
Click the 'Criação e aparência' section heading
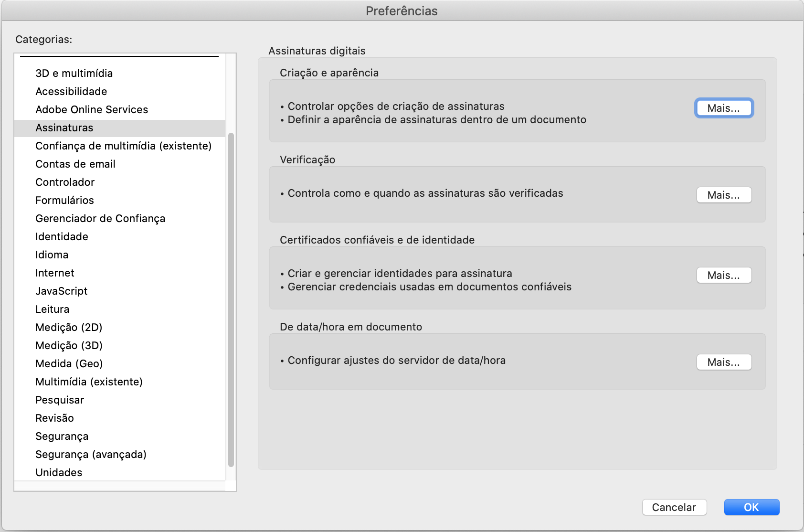[x=329, y=73]
